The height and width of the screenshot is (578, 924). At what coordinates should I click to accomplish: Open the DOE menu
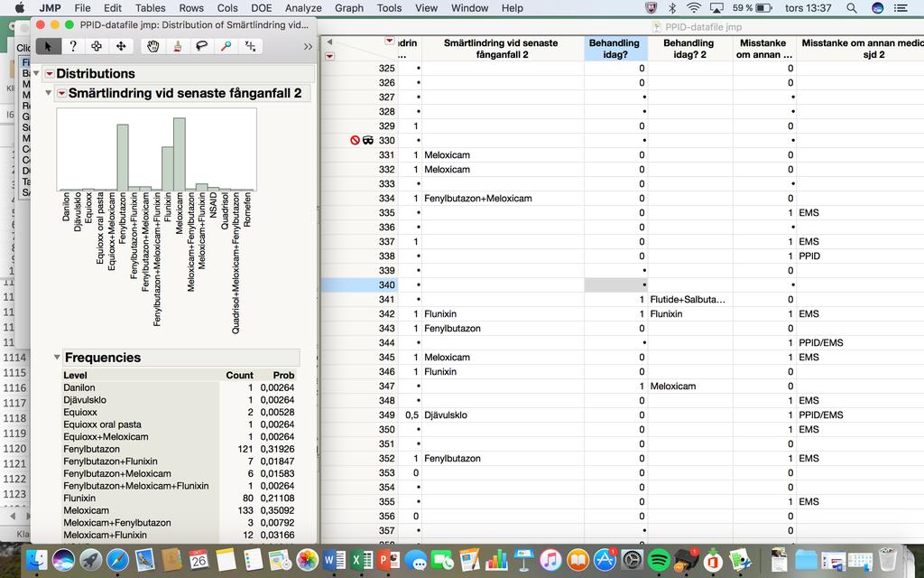tap(262, 8)
